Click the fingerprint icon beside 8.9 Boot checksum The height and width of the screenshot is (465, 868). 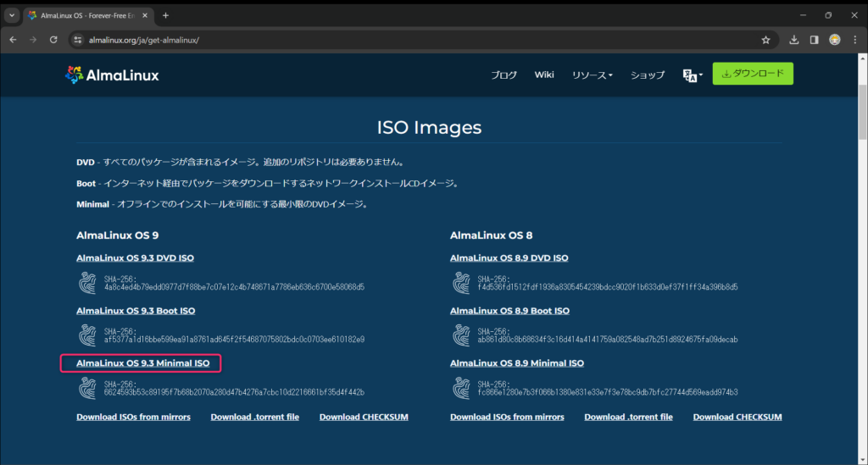461,335
